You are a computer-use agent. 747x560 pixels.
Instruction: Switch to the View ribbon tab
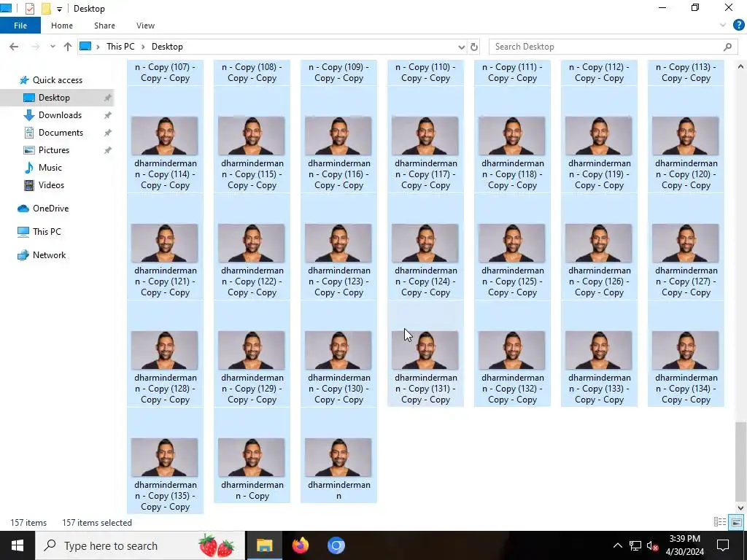pyautogui.click(x=145, y=26)
